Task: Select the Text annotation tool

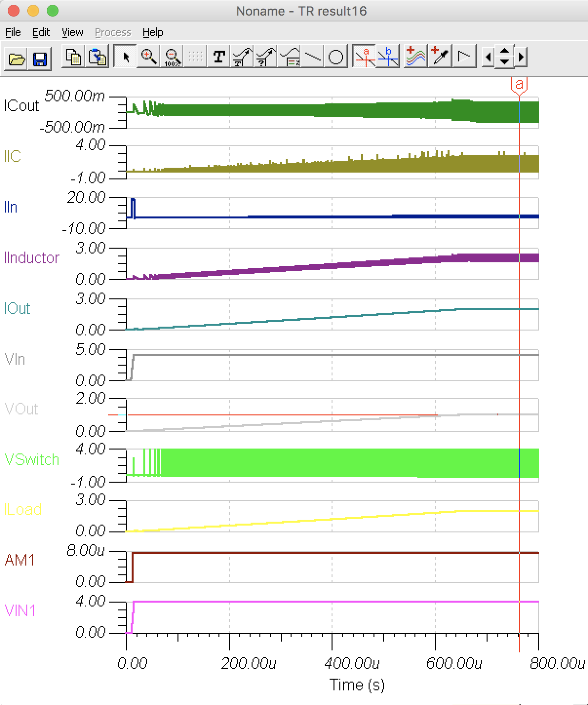Action: 219,57
